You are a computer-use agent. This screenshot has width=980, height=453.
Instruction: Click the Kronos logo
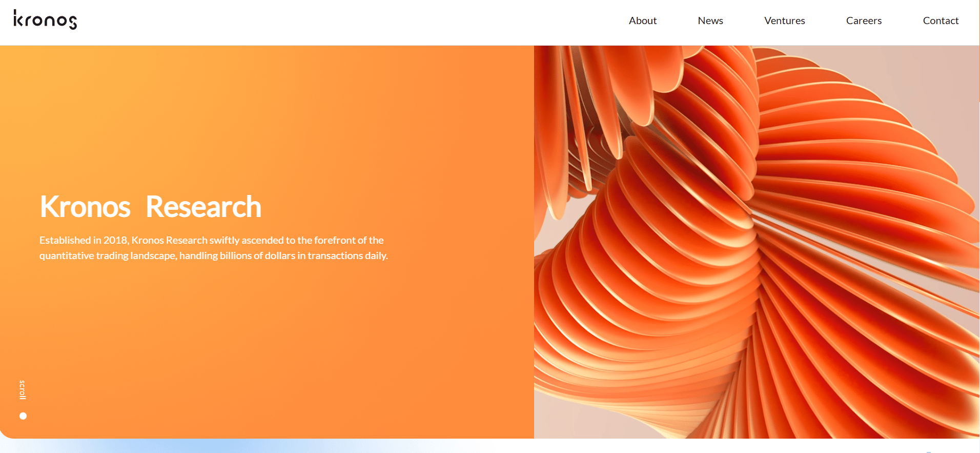point(45,19)
